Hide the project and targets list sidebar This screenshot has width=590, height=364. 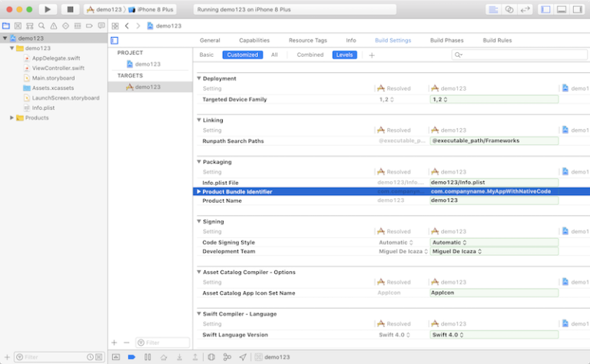click(114, 40)
